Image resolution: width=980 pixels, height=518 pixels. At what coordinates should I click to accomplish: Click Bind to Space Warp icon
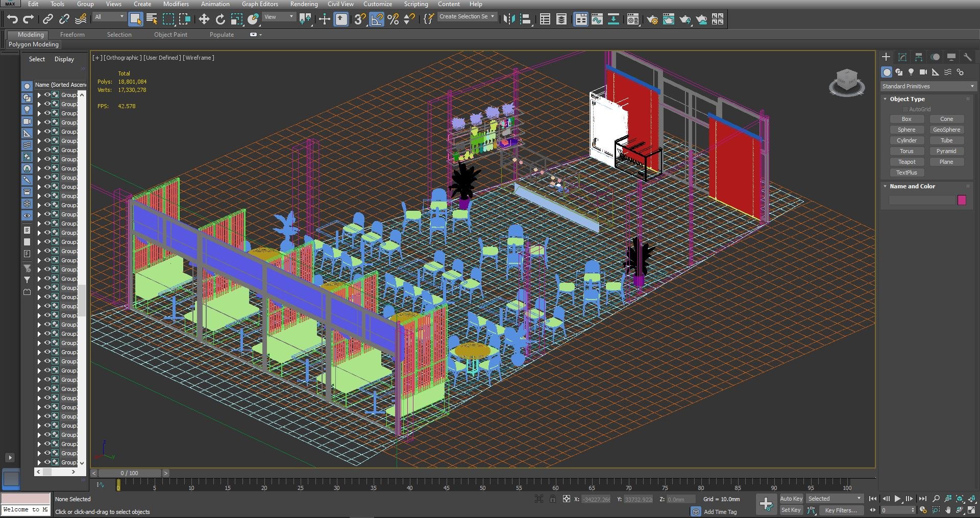click(x=81, y=19)
